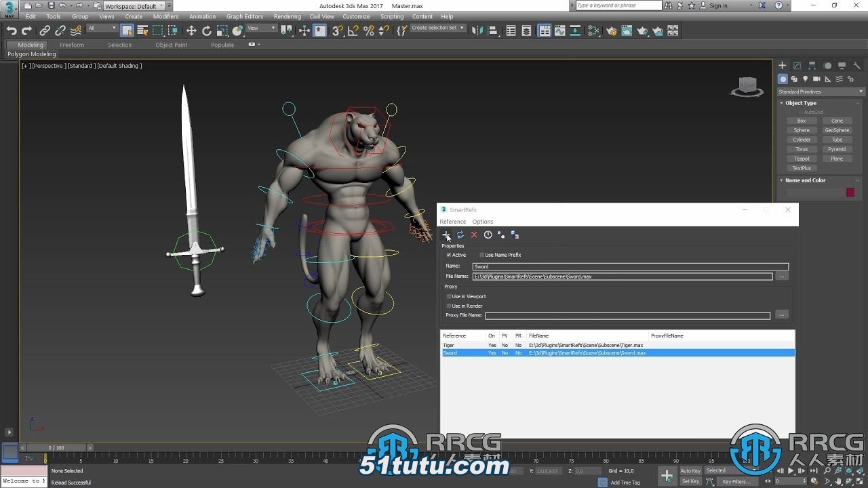Click the Pyramid object type button

[x=837, y=149]
